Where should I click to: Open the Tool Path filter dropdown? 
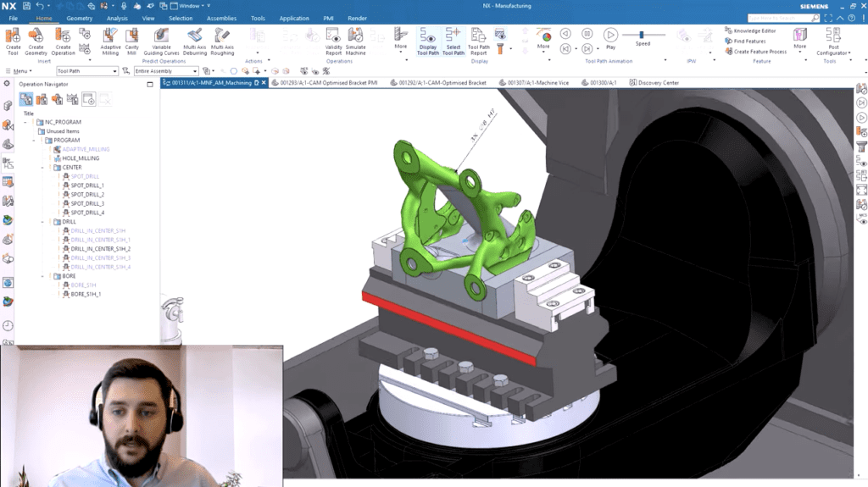tap(86, 71)
